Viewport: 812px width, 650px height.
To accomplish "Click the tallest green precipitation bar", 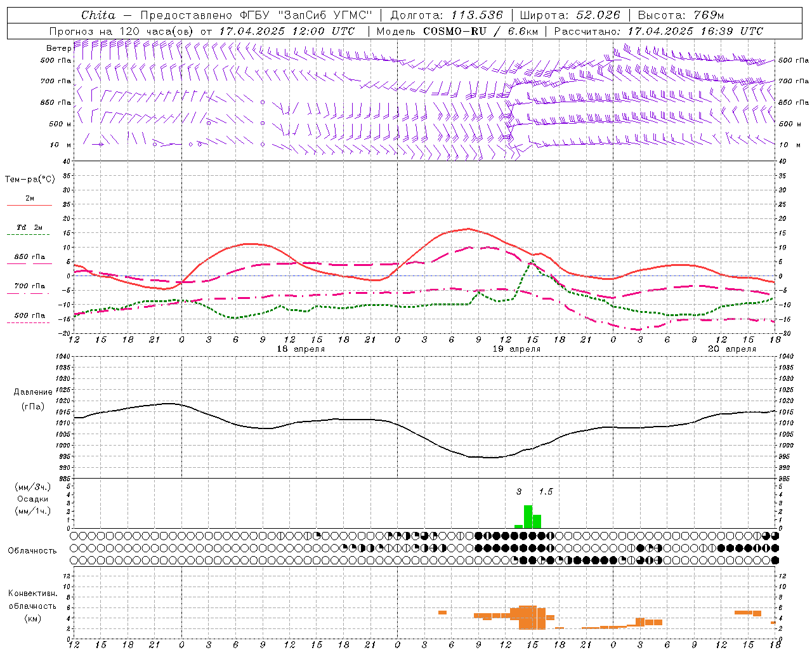I will pos(528,517).
